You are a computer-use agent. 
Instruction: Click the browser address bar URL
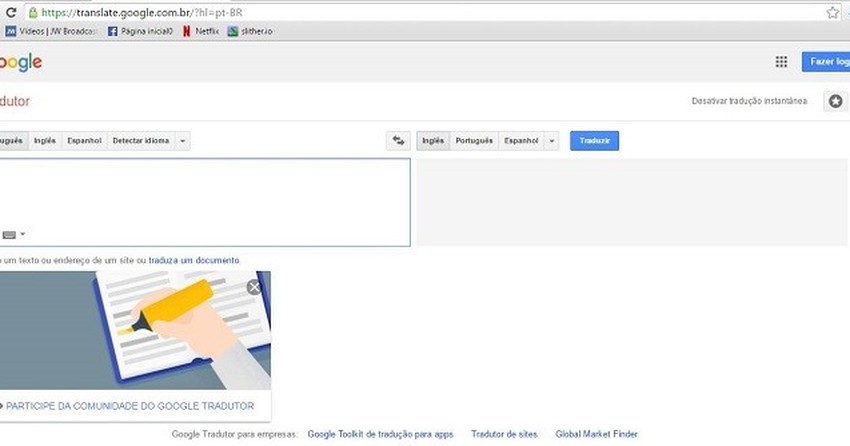click(142, 12)
